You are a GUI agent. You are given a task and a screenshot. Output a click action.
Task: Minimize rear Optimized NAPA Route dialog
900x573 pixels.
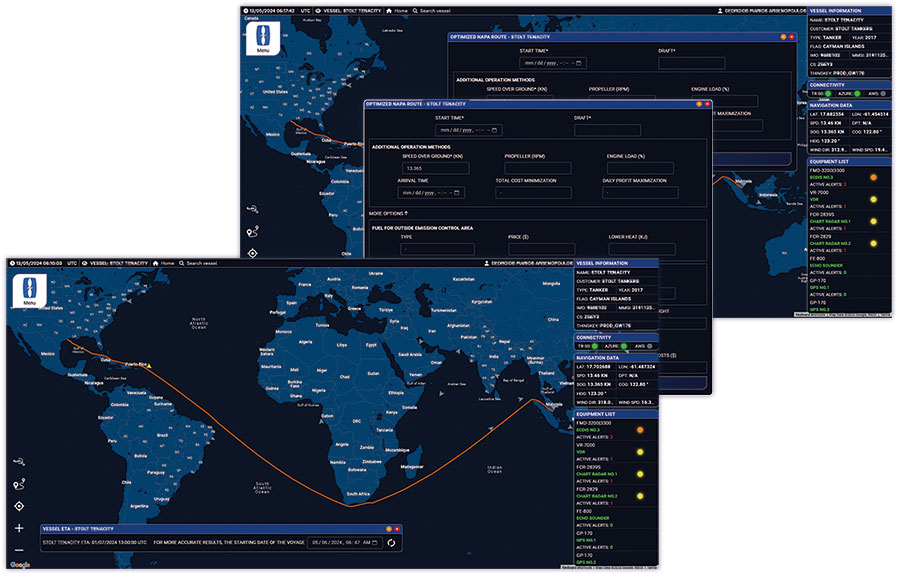(x=783, y=37)
